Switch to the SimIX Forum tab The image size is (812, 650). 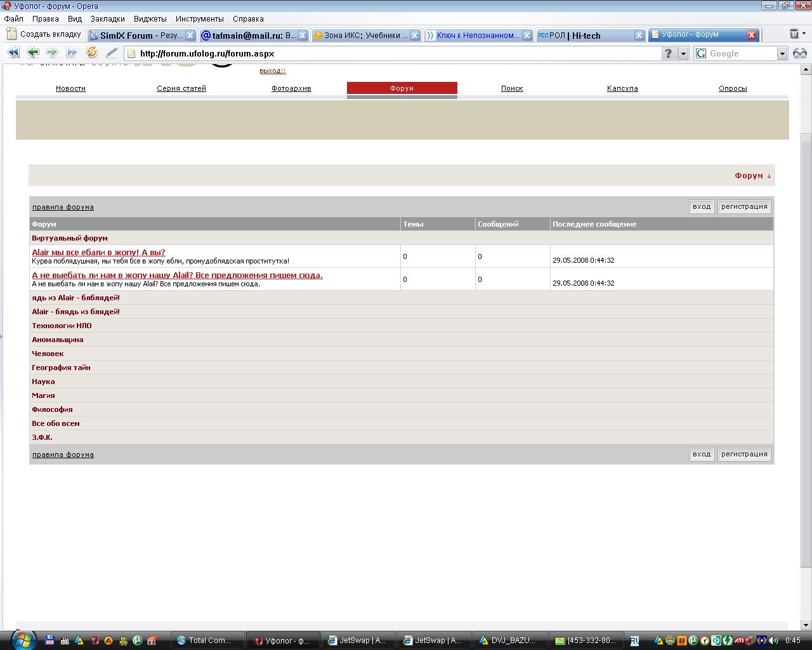[x=141, y=36]
